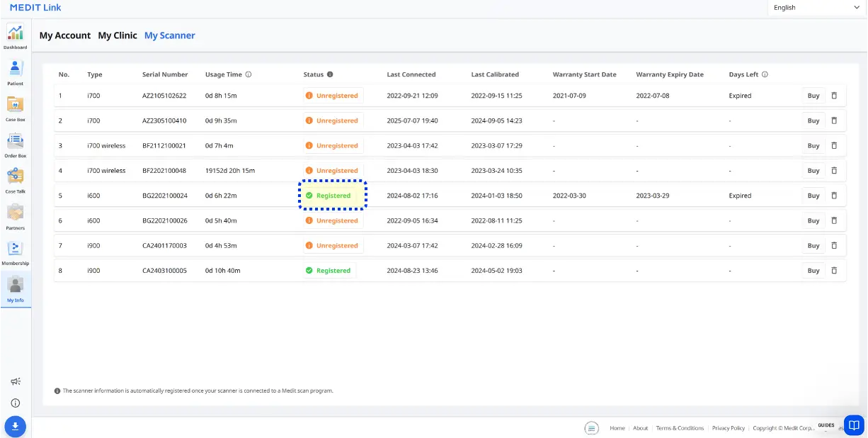Click last calibrated 2024-05-02 19:03
Viewport: 868px width, 438px height.
click(497, 271)
